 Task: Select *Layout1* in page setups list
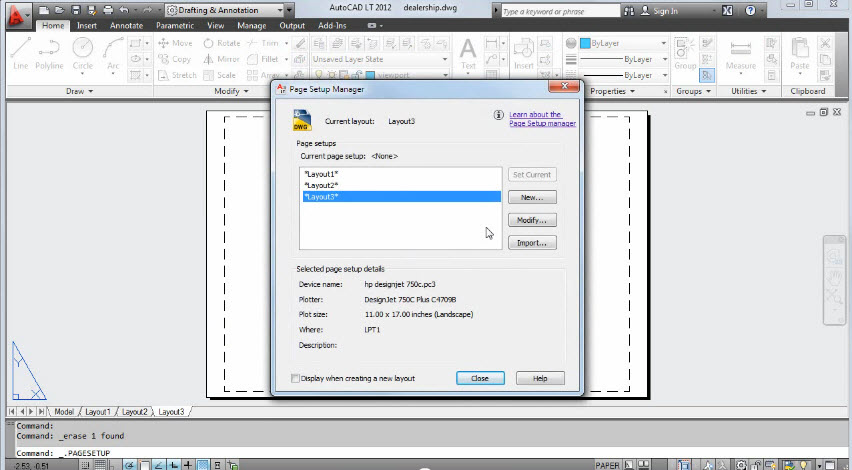[x=402, y=174]
